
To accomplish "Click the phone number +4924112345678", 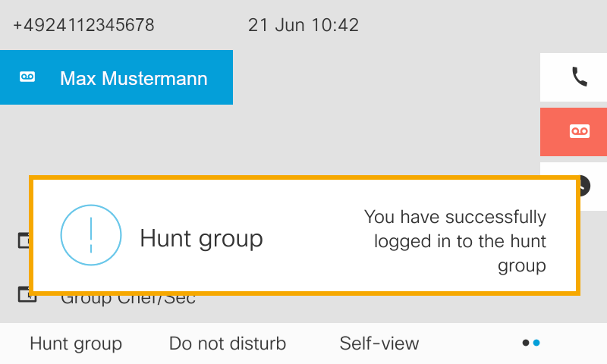I will [83, 25].
